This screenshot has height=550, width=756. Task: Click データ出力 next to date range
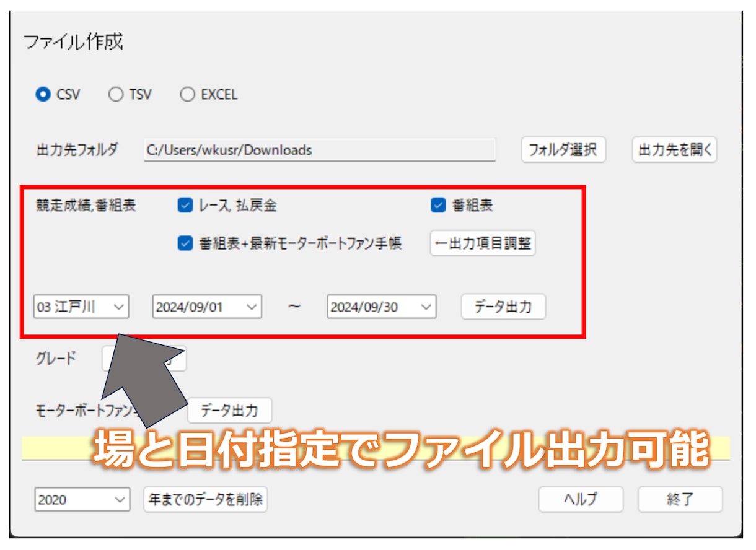coord(503,307)
